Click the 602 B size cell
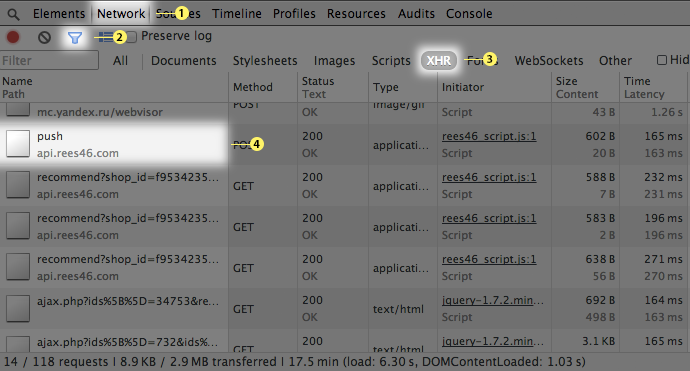 point(600,136)
